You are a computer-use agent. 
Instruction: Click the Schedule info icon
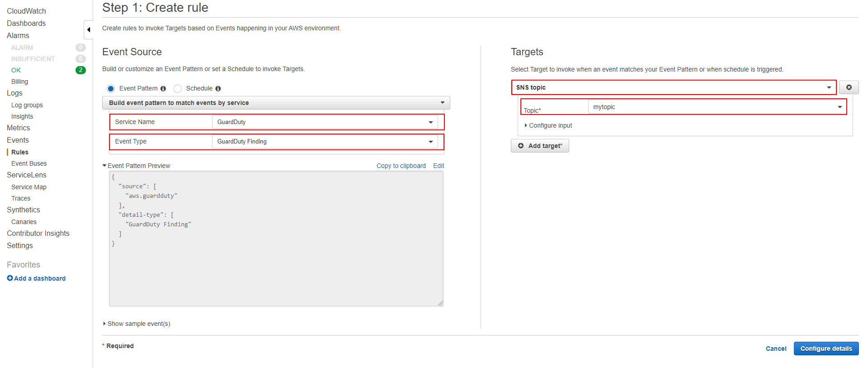pyautogui.click(x=218, y=89)
